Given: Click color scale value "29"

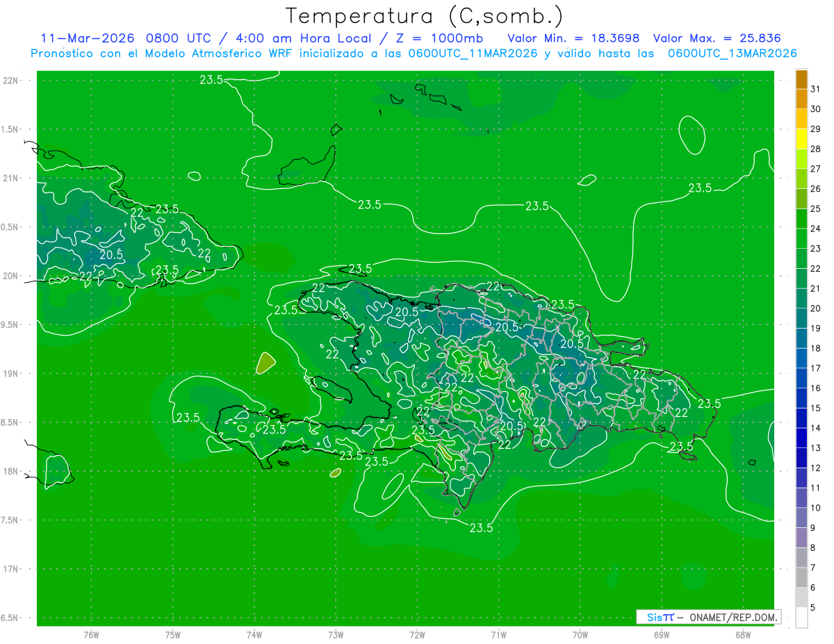Looking at the screenshot, I should (x=816, y=129).
